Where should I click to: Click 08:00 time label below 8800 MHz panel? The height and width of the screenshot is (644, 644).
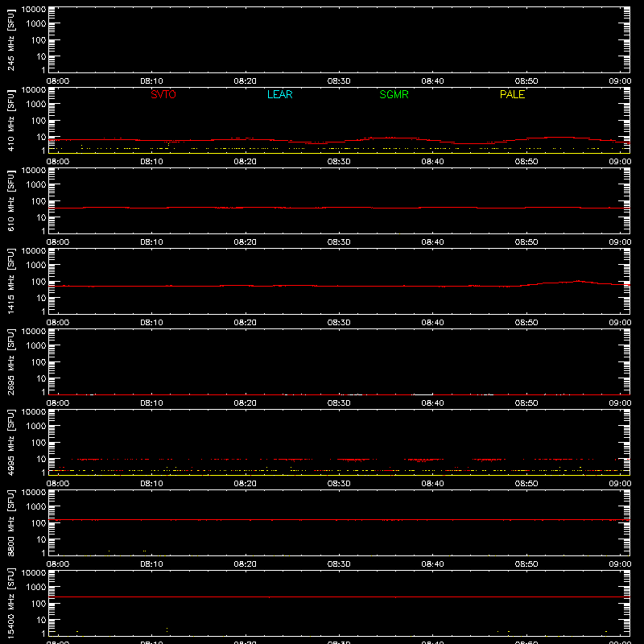[58, 564]
